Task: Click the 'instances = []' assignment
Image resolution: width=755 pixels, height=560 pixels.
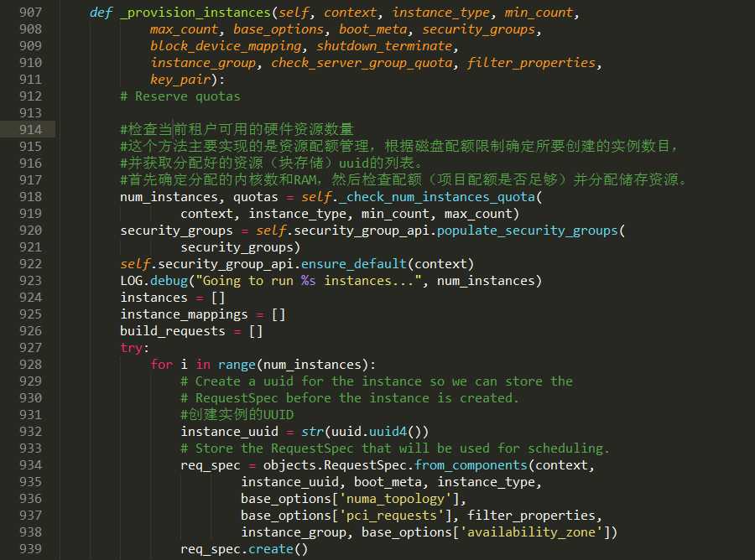Action: [x=172, y=298]
